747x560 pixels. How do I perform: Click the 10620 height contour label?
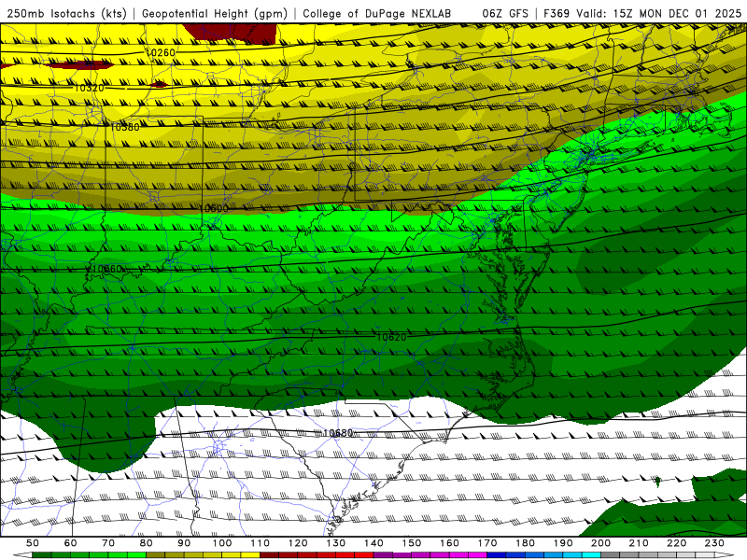pos(391,337)
